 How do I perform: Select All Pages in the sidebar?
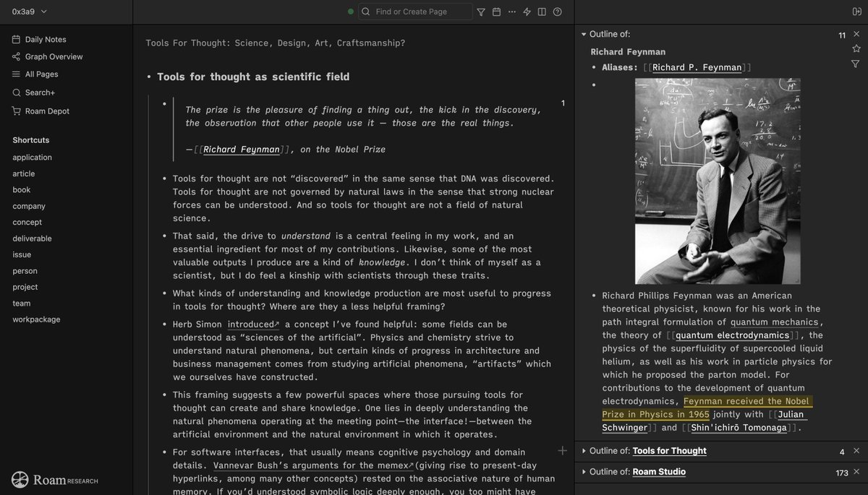[x=38, y=74]
